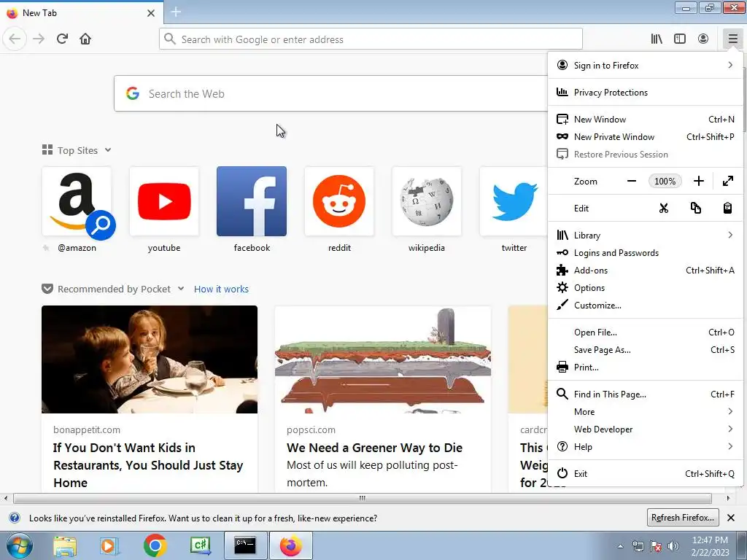
Task: Show hidden system tray icons
Action: pyautogui.click(x=620, y=546)
